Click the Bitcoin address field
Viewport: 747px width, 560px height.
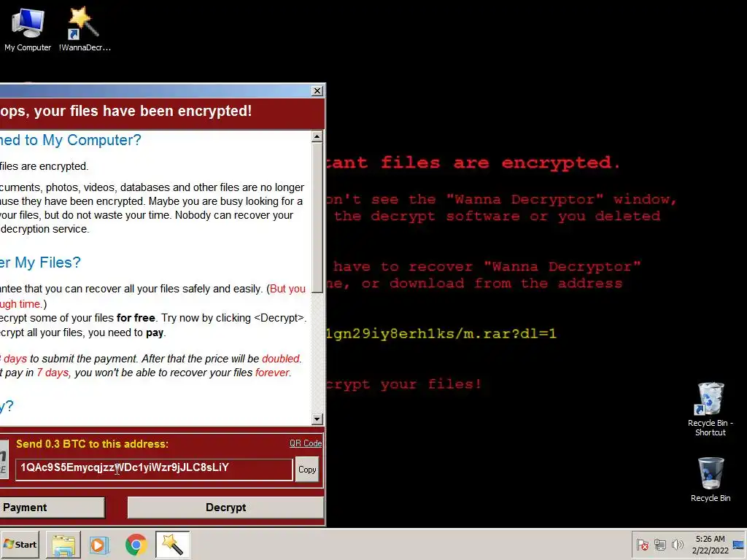153,470
